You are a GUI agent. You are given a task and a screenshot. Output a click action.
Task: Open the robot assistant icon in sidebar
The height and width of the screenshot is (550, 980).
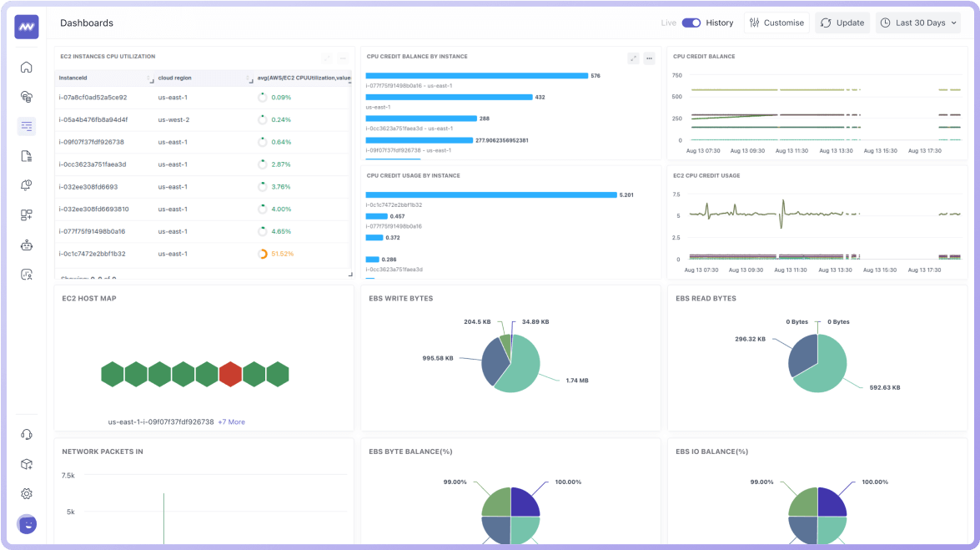(x=26, y=245)
